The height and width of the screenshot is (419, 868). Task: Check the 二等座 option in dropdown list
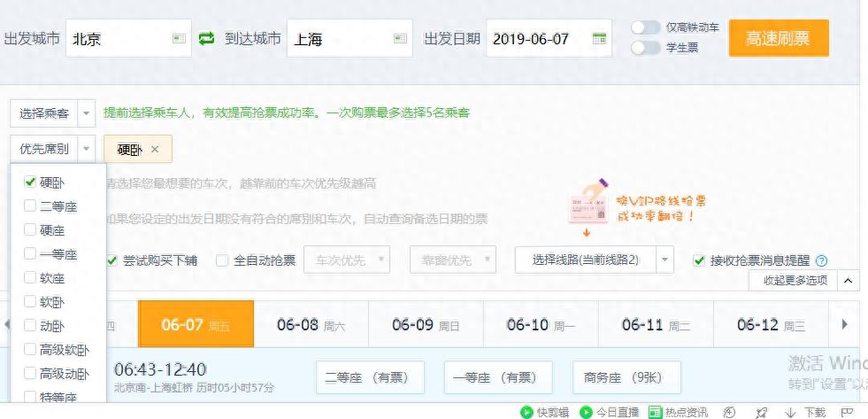click(x=30, y=206)
